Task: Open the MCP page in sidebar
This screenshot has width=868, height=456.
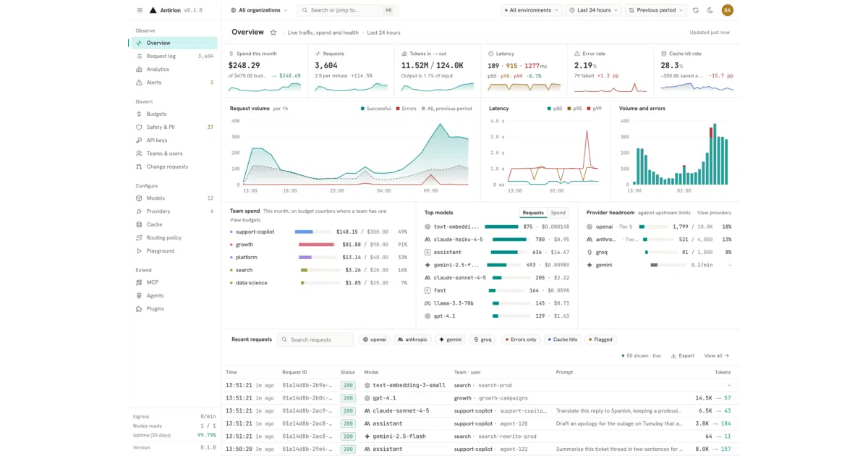Action: tap(174, 282)
